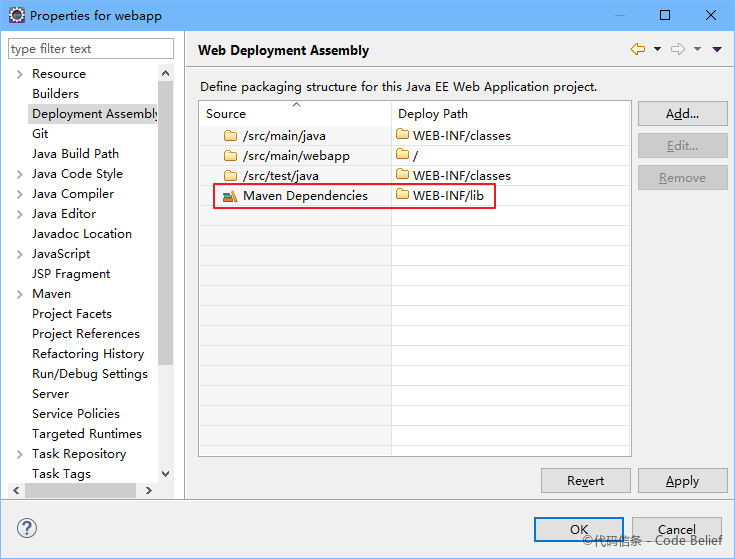Expand the Maven tree node
The image size is (735, 559).
point(19,294)
